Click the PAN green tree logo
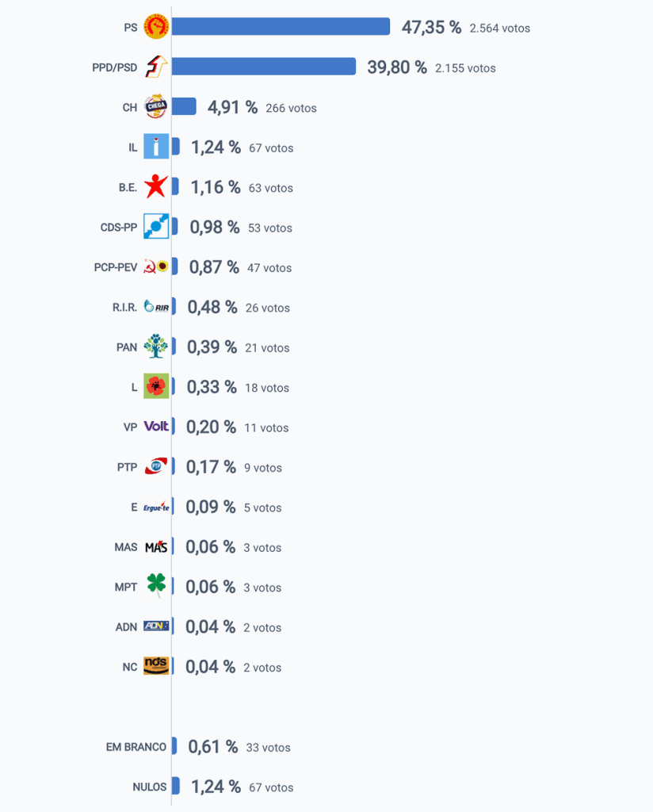Image resolution: width=653 pixels, height=812 pixels. point(156,346)
